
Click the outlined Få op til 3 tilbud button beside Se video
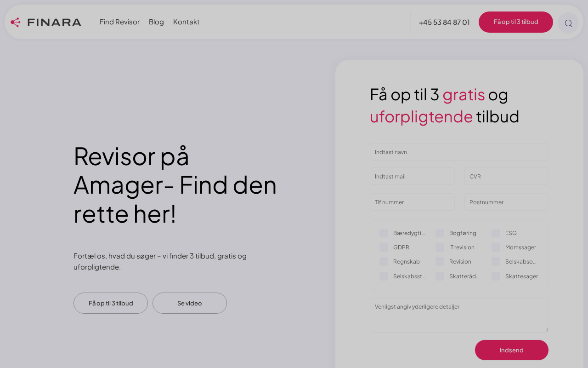tap(111, 303)
